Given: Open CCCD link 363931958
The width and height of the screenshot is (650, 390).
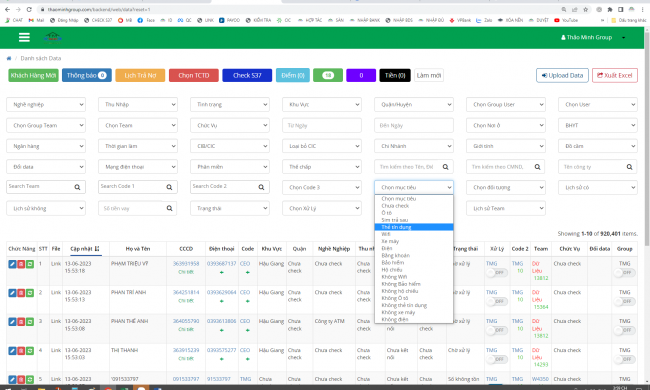Looking at the screenshot, I should point(186,264).
